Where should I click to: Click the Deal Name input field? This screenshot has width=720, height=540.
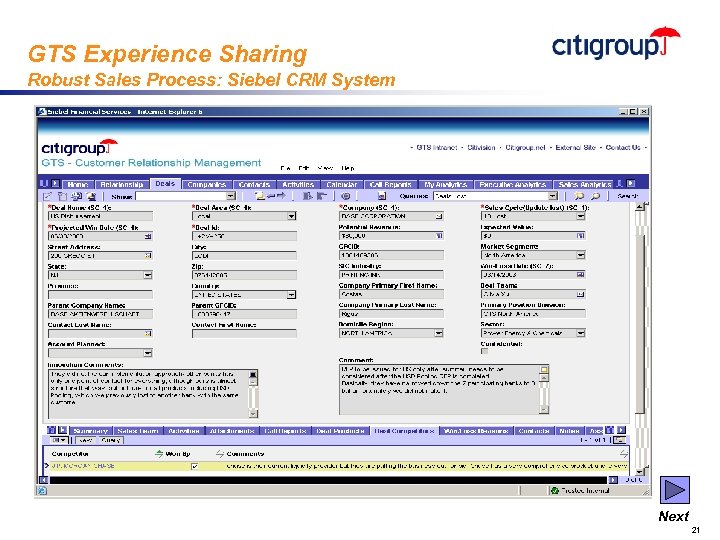[x=100, y=216]
